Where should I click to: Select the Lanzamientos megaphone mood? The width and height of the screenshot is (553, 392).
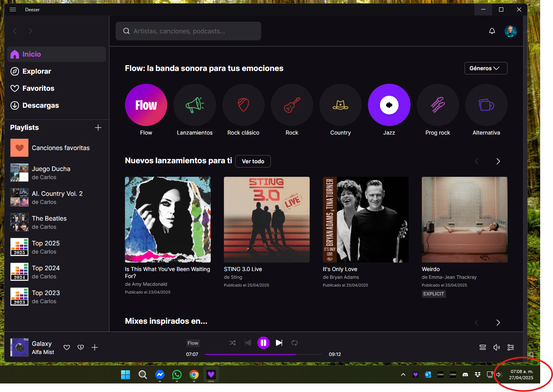[x=195, y=105]
